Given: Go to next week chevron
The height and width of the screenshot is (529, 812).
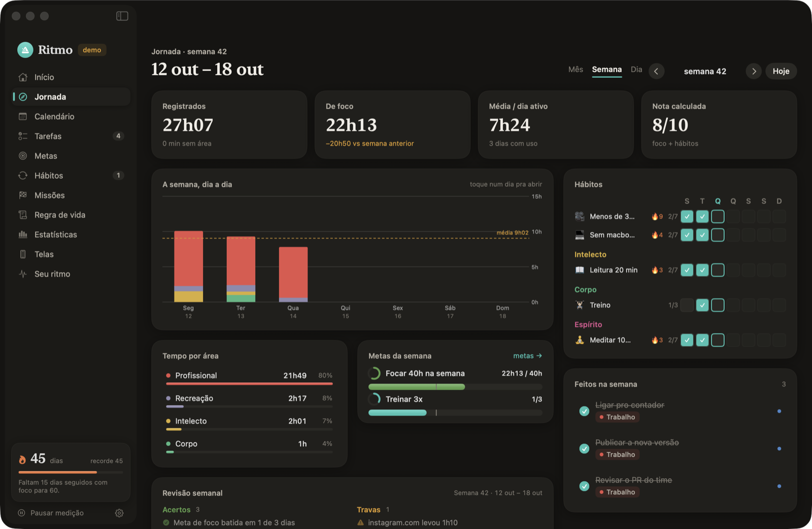Looking at the screenshot, I should click(754, 72).
